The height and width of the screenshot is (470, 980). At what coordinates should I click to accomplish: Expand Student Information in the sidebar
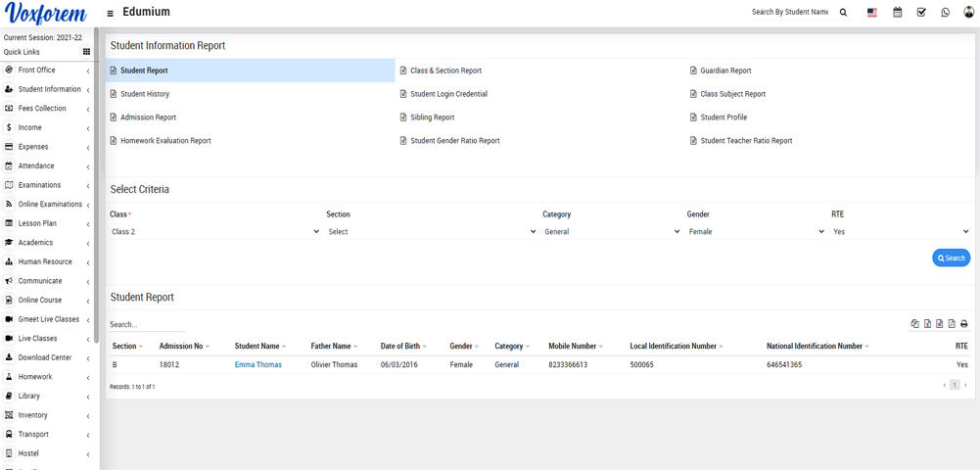[49, 89]
